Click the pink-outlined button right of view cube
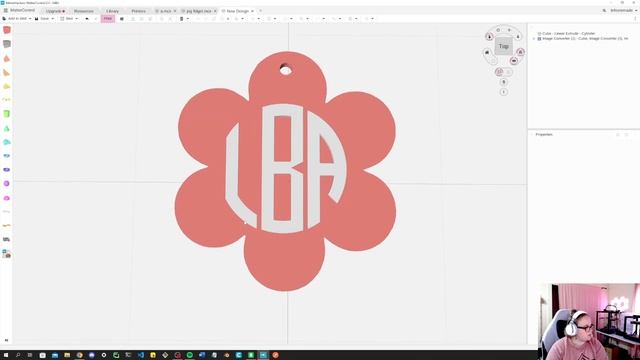Viewport: 640px width, 360px height. (520, 52)
